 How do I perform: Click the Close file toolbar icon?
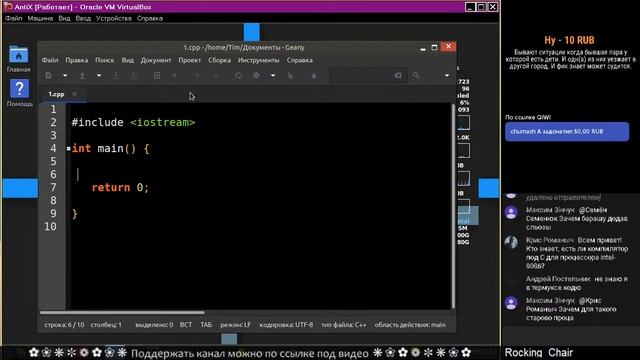coord(174,76)
